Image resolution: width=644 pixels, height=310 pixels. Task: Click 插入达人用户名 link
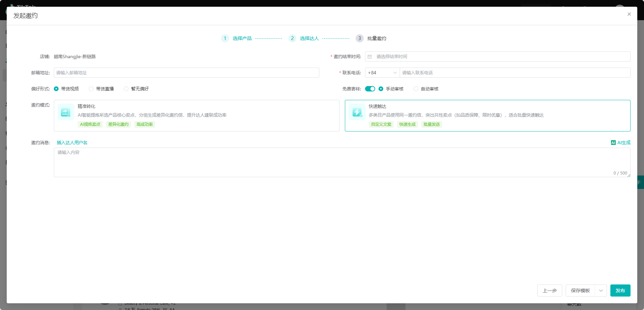point(72,143)
